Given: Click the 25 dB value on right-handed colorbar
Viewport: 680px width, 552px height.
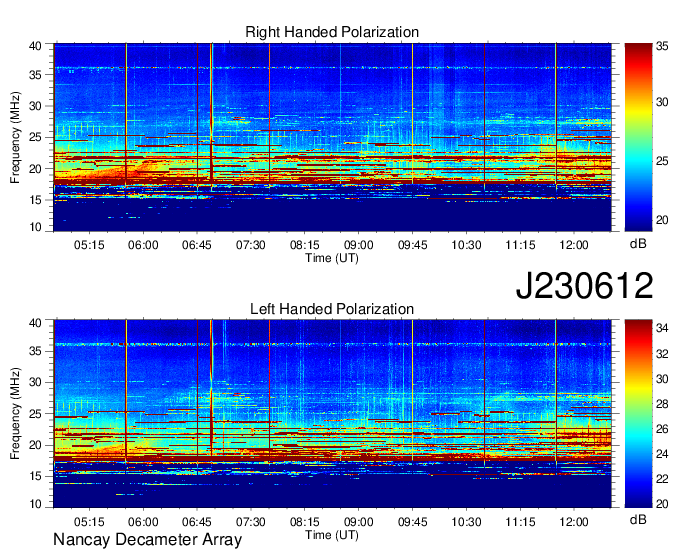Looking at the screenshot, I should coord(662,161).
